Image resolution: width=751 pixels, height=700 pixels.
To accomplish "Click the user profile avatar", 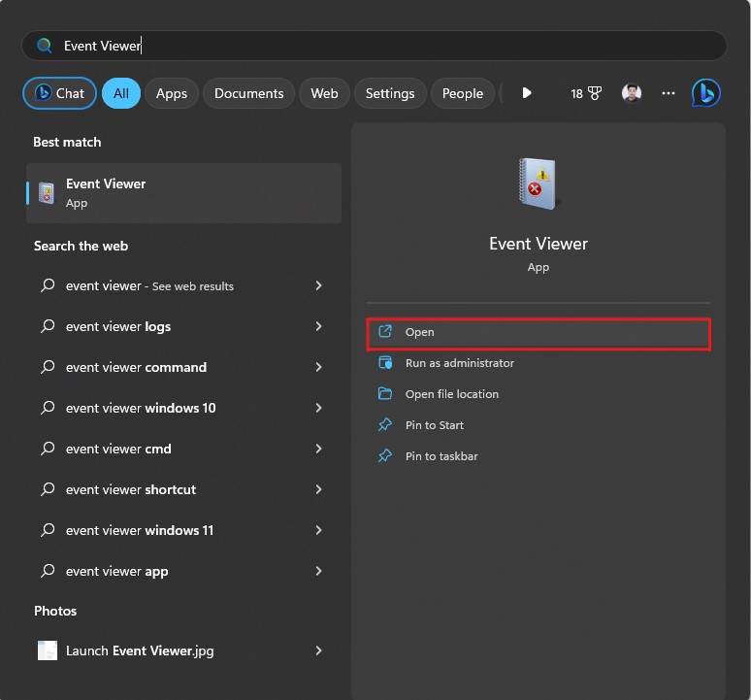I will click(x=632, y=93).
